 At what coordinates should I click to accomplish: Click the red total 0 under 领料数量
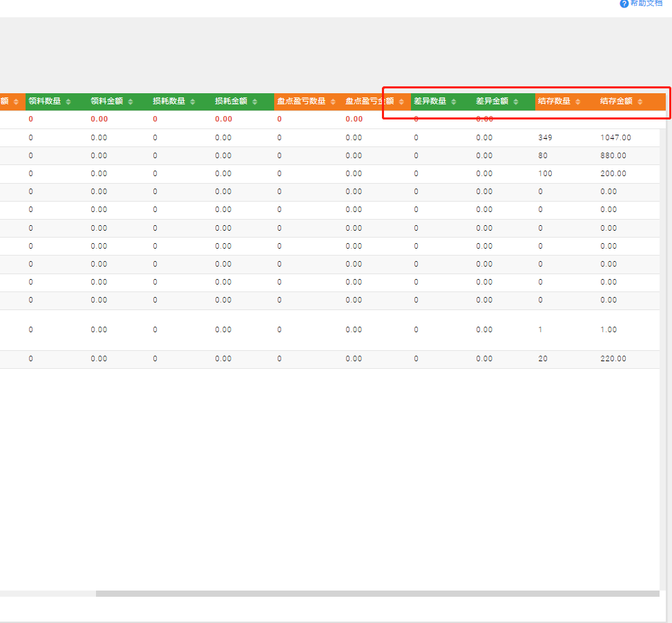tap(31, 119)
